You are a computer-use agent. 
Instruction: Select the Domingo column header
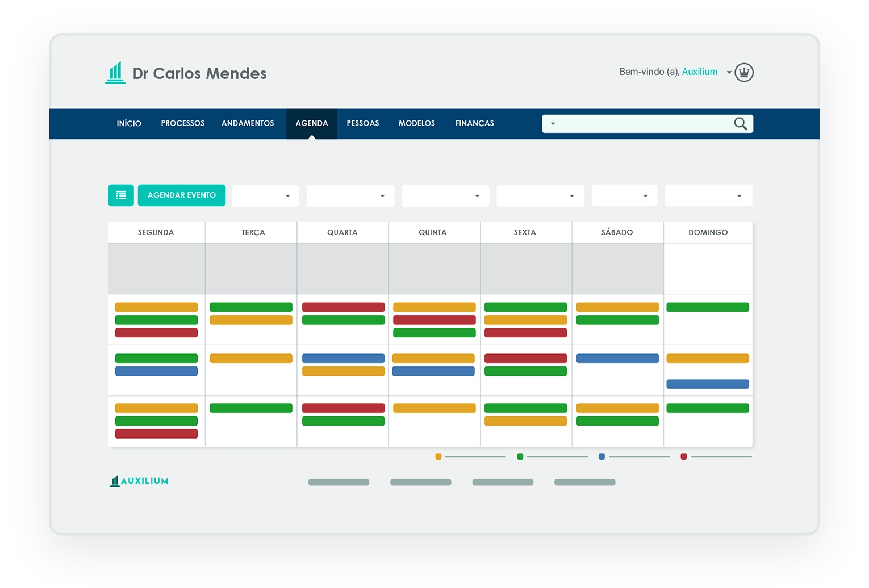coord(708,232)
